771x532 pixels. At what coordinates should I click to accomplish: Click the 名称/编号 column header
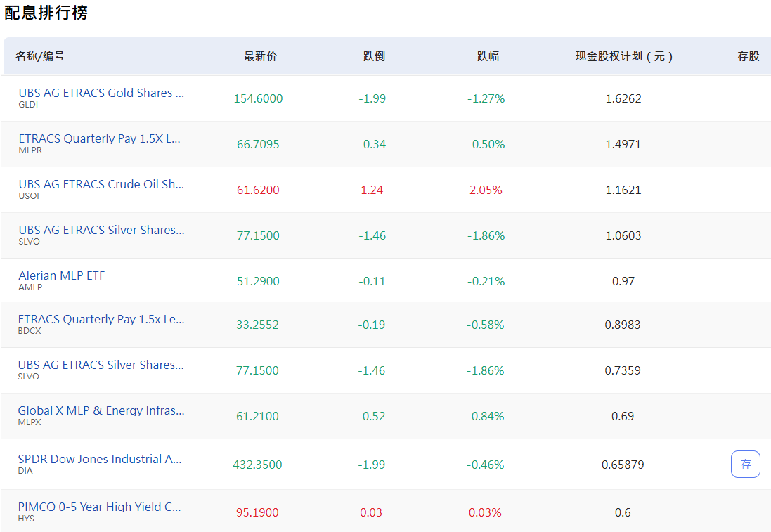(x=40, y=56)
